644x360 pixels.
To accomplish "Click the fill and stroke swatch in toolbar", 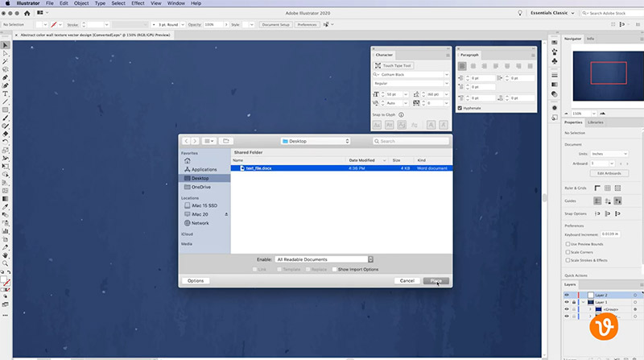I will click(x=6, y=281).
